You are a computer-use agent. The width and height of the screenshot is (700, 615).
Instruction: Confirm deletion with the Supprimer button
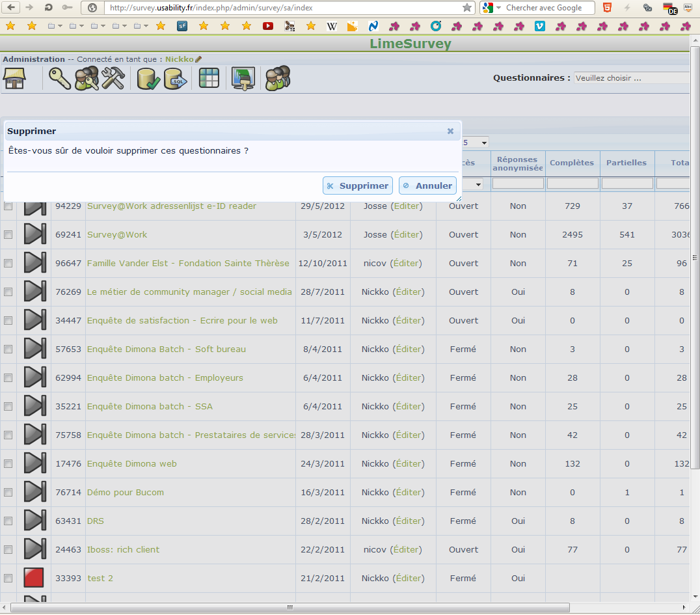coord(357,185)
